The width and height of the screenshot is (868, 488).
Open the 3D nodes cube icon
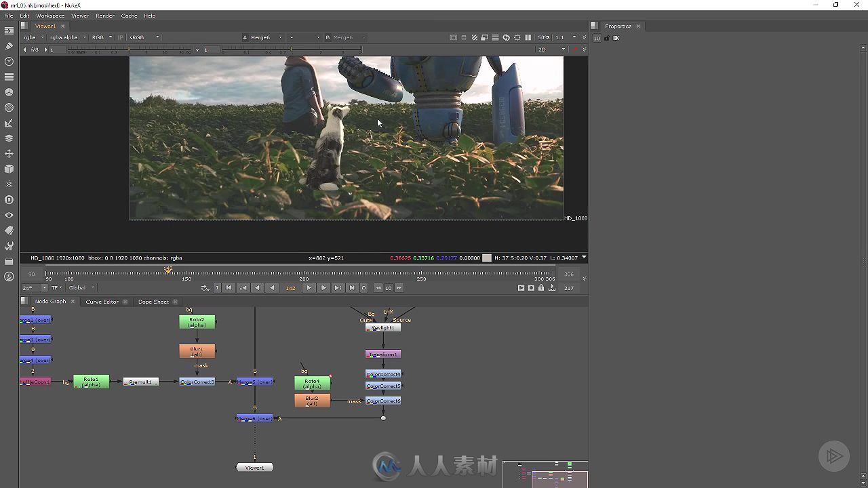[x=9, y=169]
